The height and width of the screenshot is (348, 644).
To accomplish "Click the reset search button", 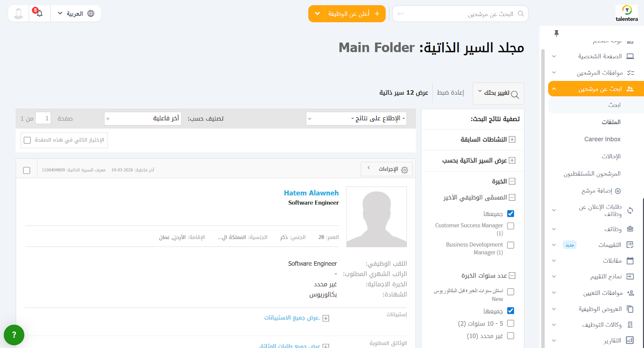I will pyautogui.click(x=450, y=93).
